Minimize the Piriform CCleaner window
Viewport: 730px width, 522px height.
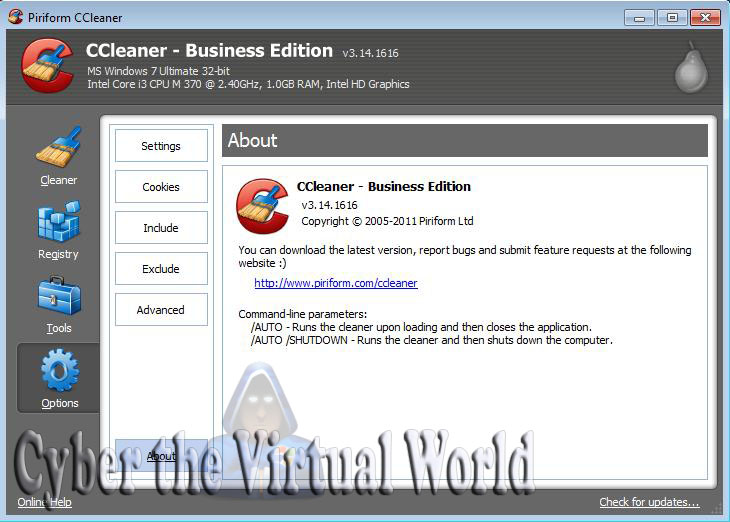(639, 18)
